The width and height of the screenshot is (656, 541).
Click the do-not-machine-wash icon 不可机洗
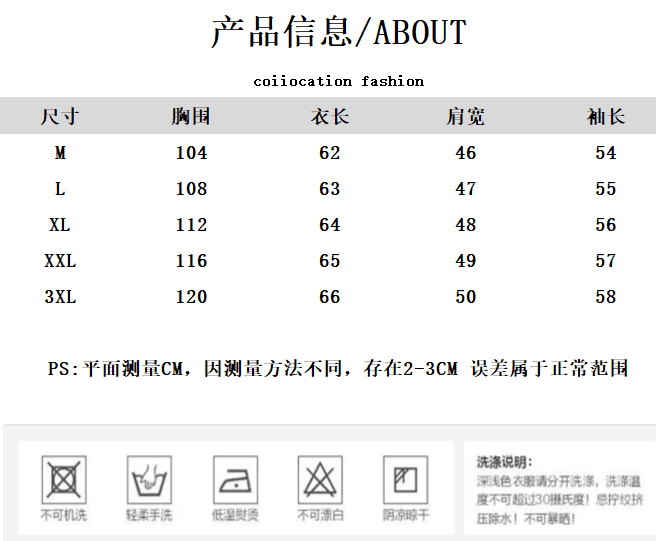pos(64,479)
